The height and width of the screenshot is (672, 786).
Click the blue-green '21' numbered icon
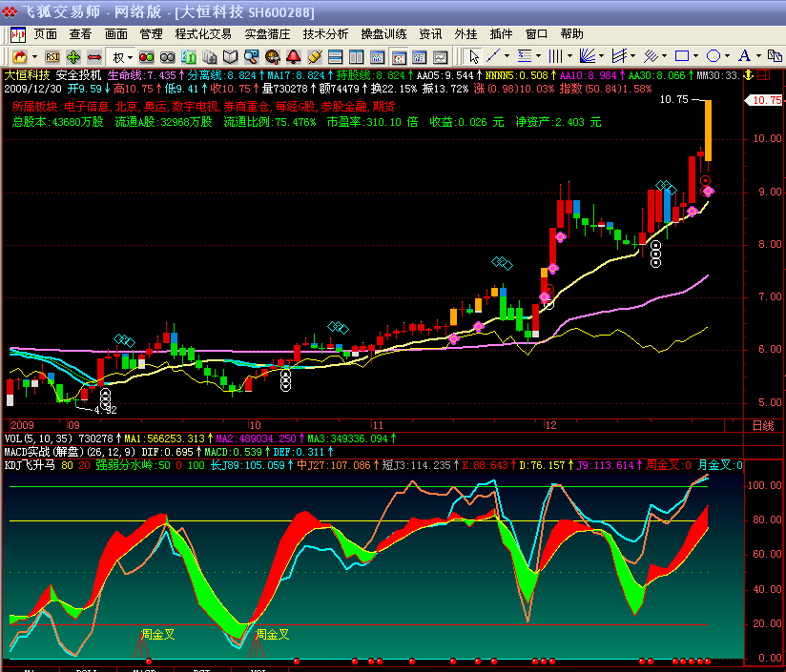[x=189, y=56]
